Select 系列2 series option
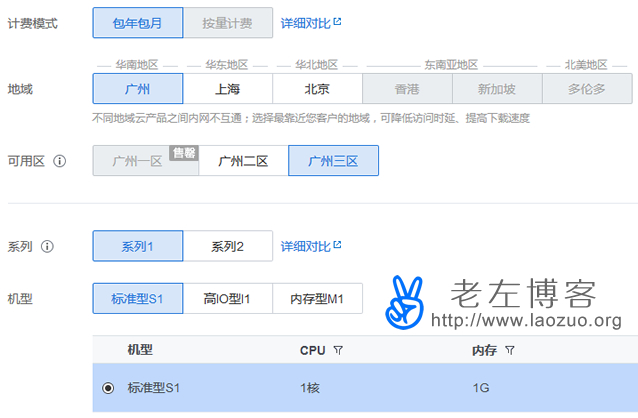The height and width of the screenshot is (418, 638). pos(227,246)
